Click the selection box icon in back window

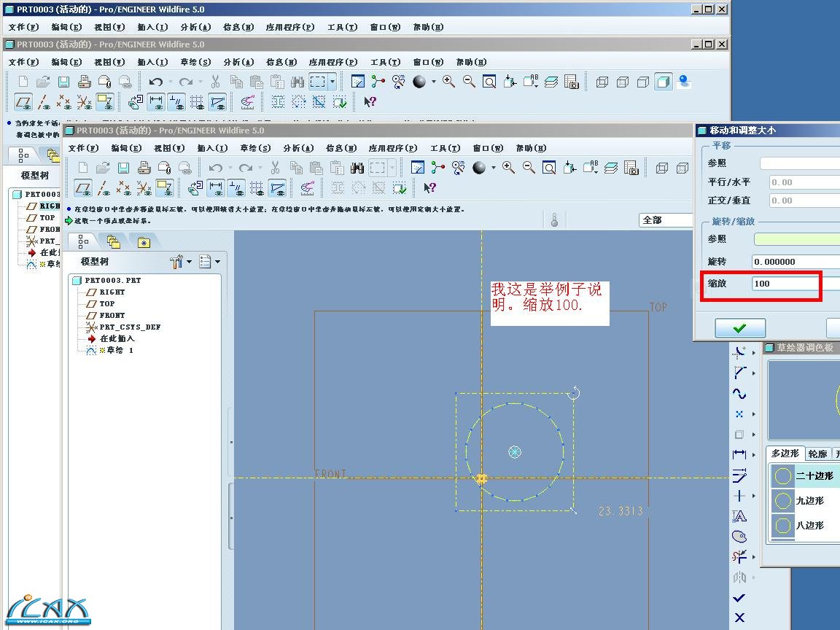(318, 82)
